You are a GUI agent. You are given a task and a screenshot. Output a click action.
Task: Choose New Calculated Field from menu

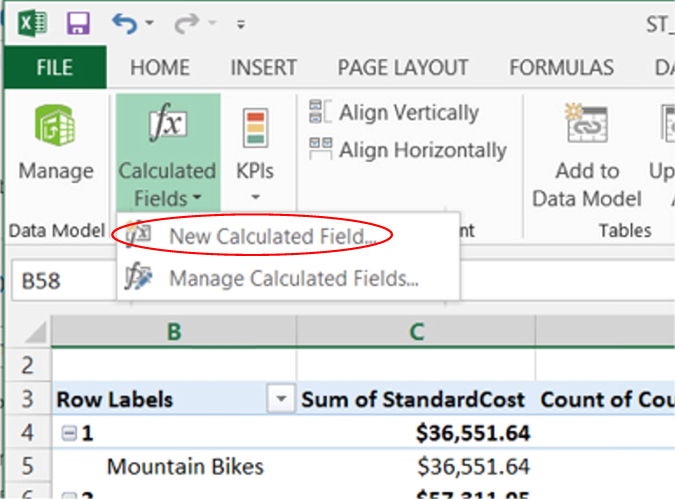tap(272, 237)
